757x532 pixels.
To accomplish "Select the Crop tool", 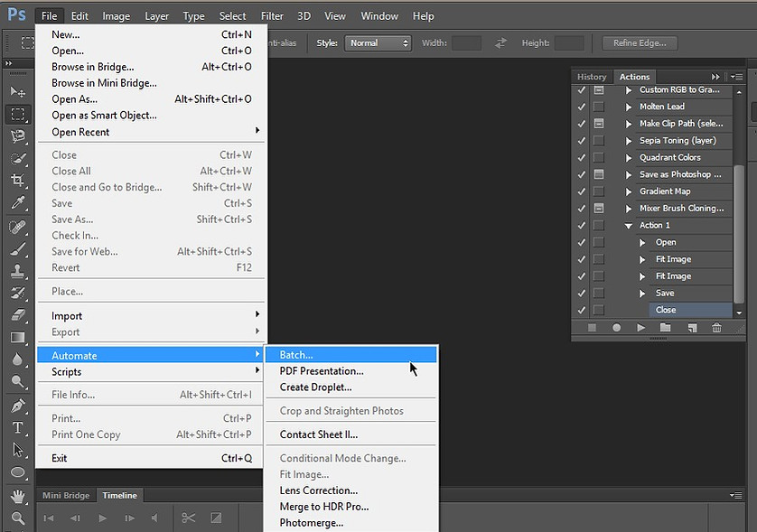I will coord(18,181).
